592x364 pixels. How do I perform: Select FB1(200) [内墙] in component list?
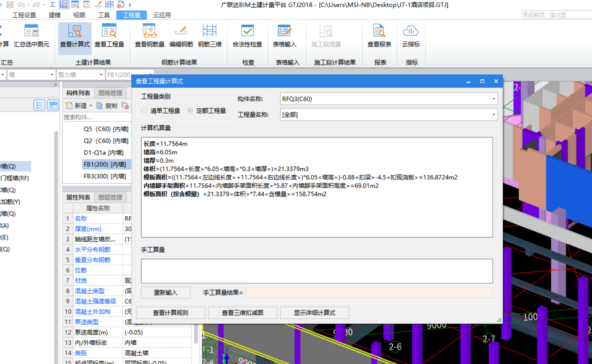[105, 164]
